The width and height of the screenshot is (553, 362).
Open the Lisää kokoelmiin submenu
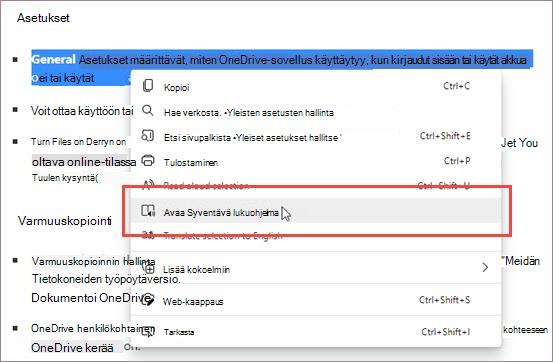tap(316, 269)
